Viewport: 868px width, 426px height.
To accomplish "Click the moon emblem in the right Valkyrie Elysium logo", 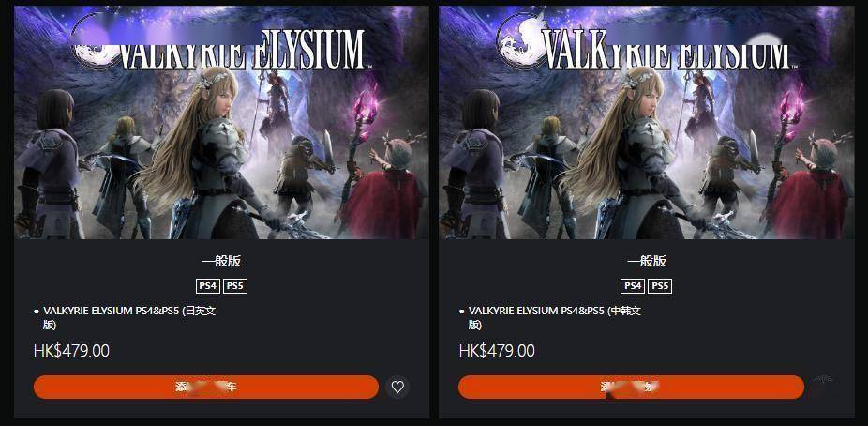I will [520, 42].
